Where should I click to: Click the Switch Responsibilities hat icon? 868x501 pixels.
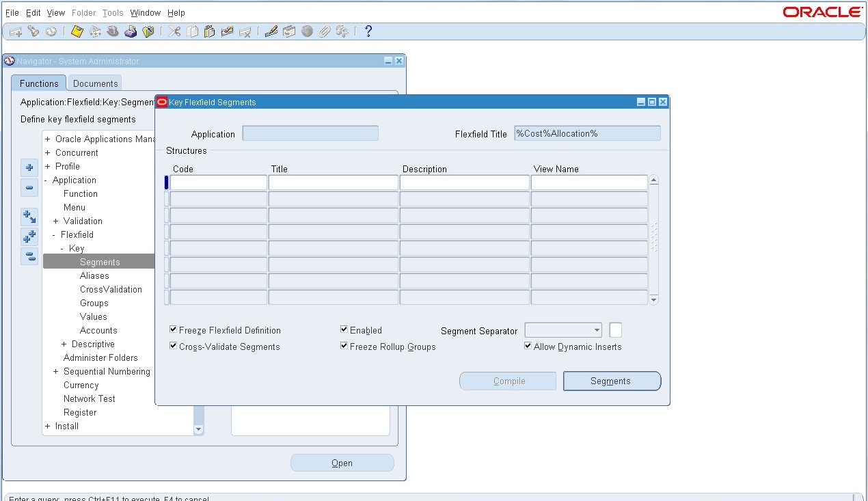(113, 31)
